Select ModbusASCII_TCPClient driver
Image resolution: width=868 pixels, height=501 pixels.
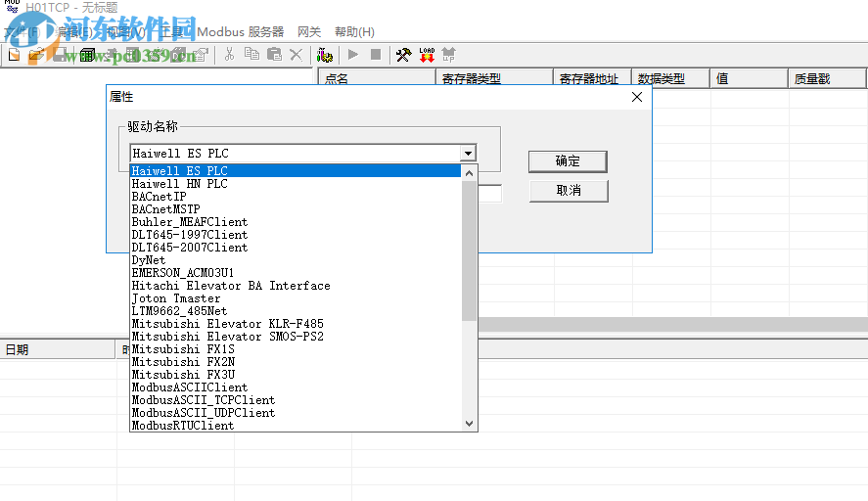[x=296, y=400]
